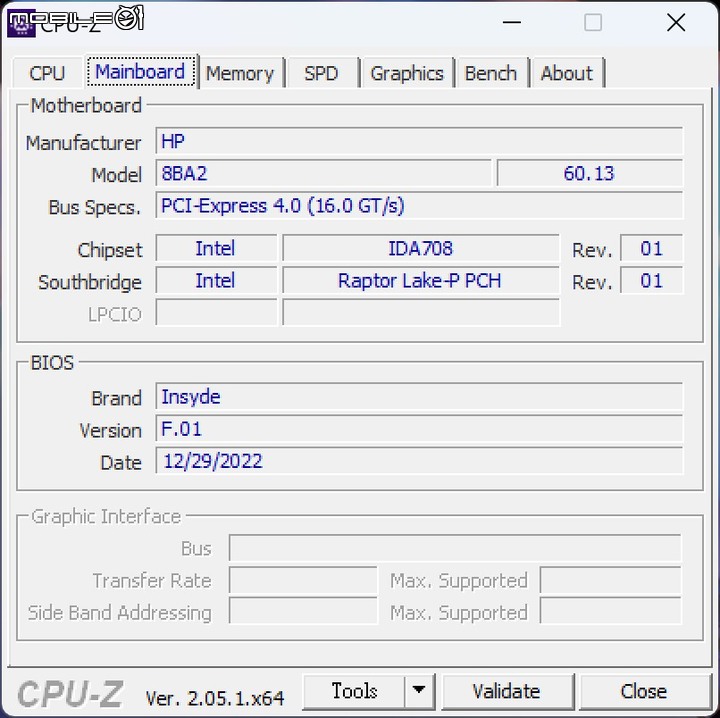Switch to the Memory tab
Screen dimensions: 720x718
coord(240,73)
